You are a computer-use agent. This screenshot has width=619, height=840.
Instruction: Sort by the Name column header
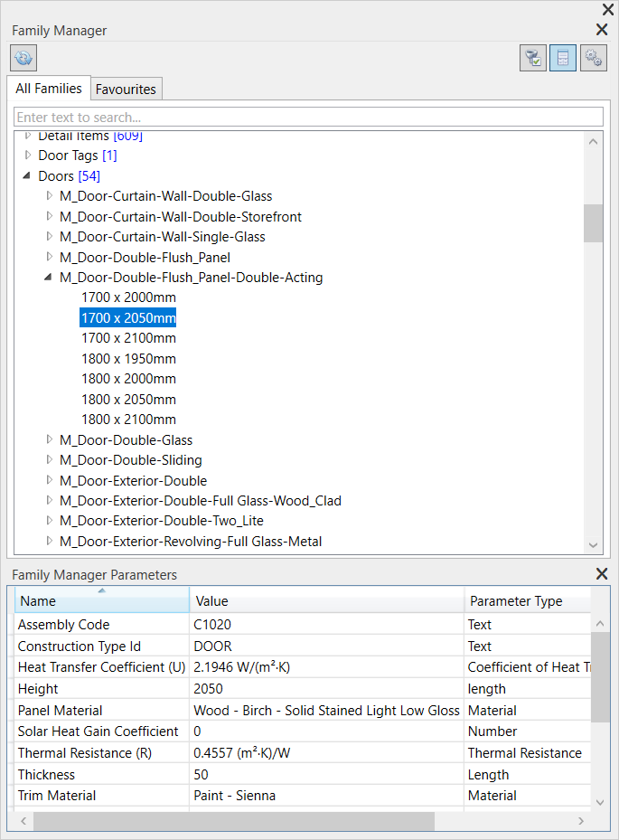(102, 600)
